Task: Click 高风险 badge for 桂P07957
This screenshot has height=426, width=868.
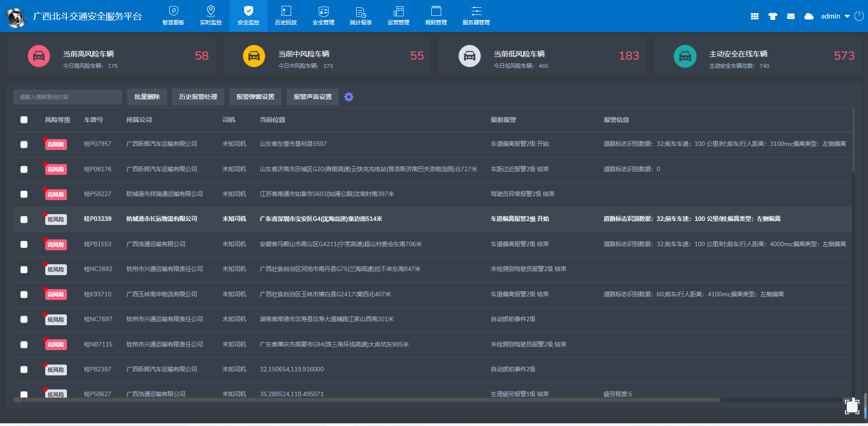Action: click(56, 145)
